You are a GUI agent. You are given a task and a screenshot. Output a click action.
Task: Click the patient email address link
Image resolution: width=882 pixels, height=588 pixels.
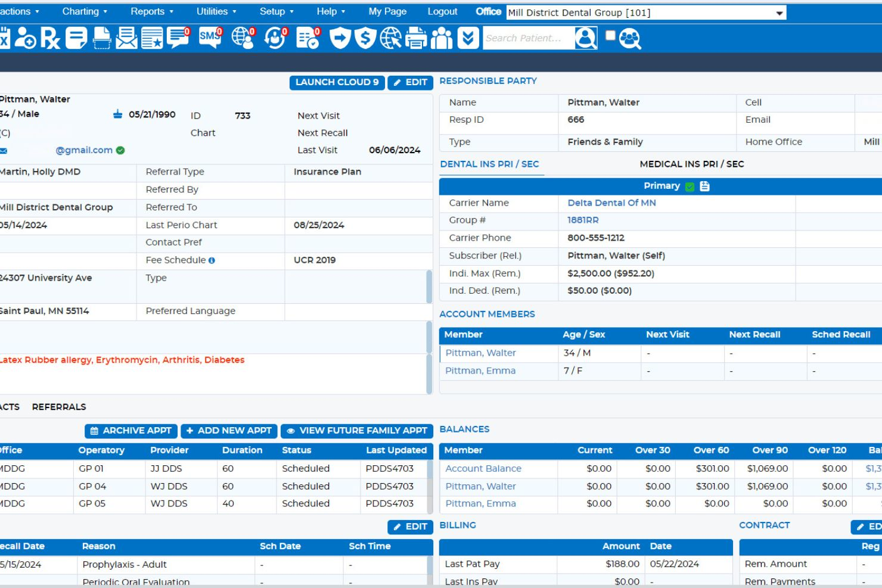point(84,150)
